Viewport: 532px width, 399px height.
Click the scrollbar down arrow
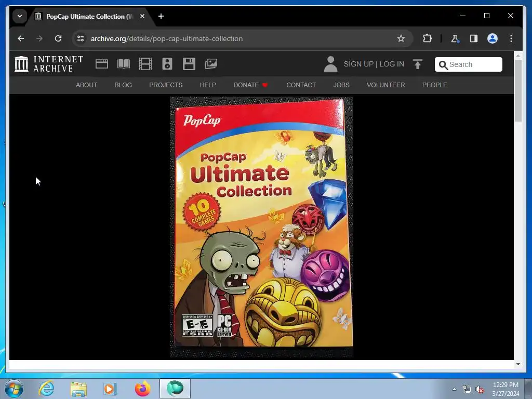pos(518,364)
